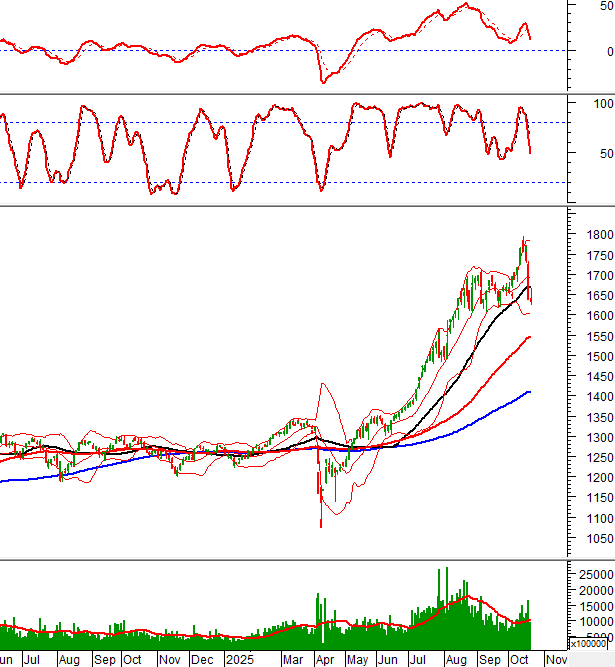Click the black moving average line's right end
615x667 pixels.
click(x=528, y=286)
